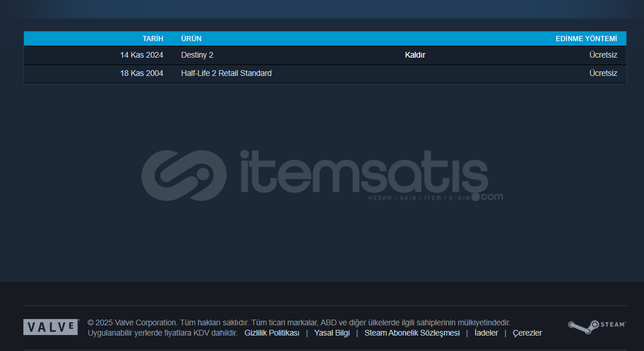Click the date 18 Kas 2004
Viewport: 644px width, 351px height.
pyautogui.click(x=141, y=73)
